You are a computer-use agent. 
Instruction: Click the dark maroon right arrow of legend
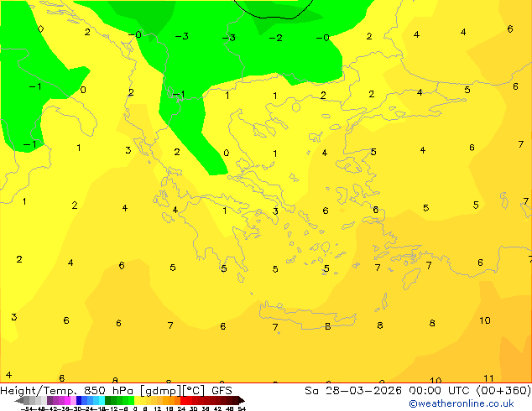pyautogui.click(x=242, y=400)
